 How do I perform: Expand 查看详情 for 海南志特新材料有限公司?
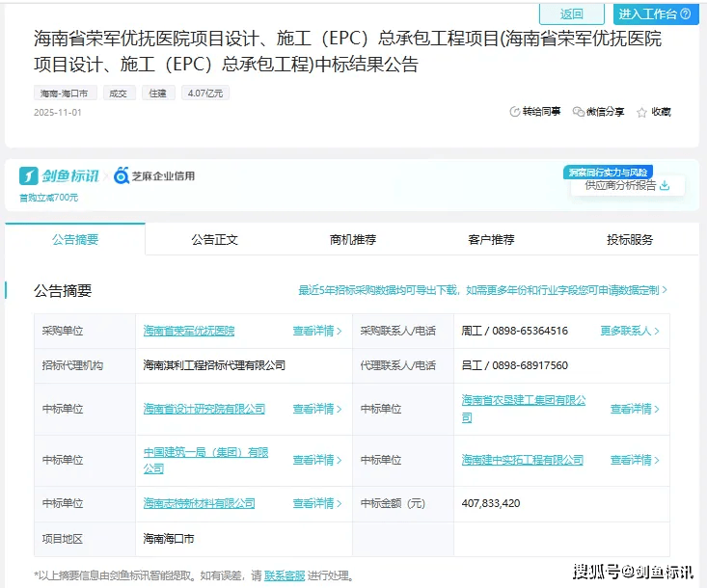pos(317,503)
